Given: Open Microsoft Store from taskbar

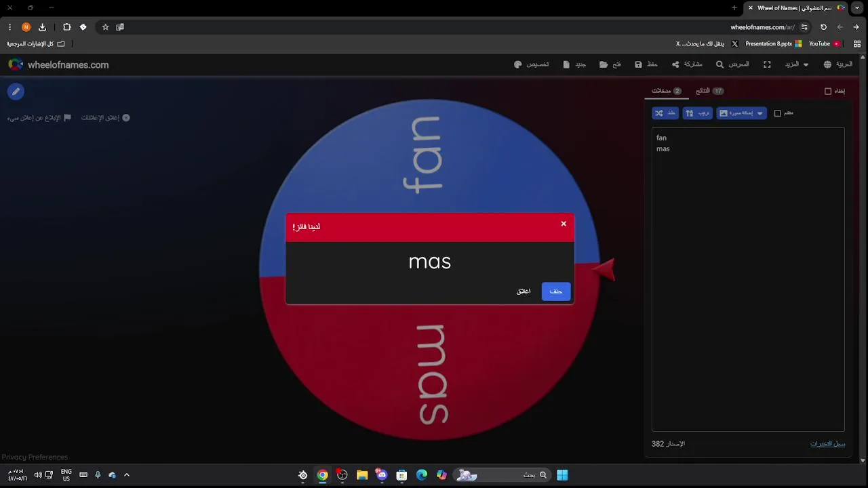Looking at the screenshot, I should 401,475.
